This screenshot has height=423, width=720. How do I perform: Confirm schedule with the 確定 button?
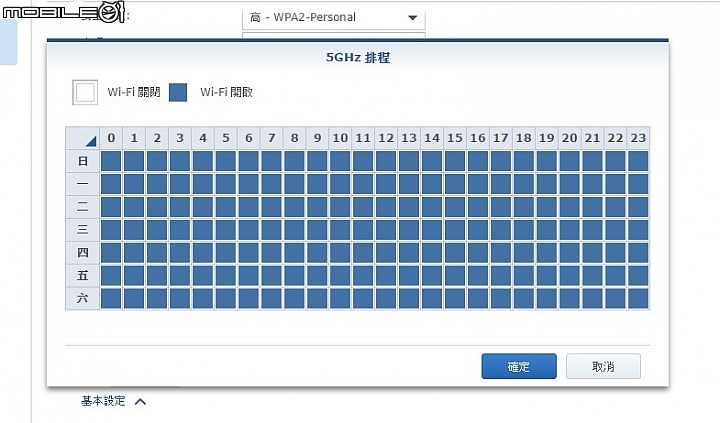click(x=519, y=366)
